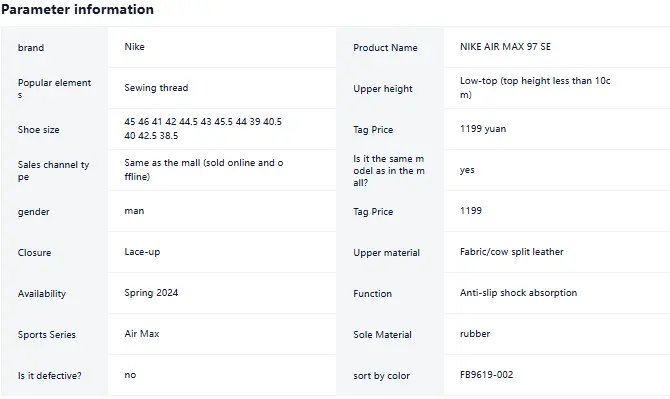Viewport: 670px width, 399px height.
Task: Select the Sewing thread value
Action: pyautogui.click(x=156, y=88)
